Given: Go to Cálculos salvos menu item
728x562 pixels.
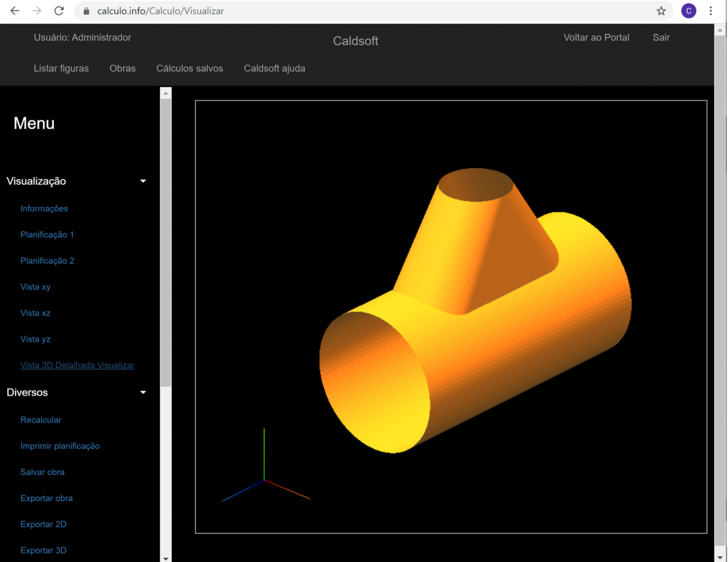Looking at the screenshot, I should 189,69.
